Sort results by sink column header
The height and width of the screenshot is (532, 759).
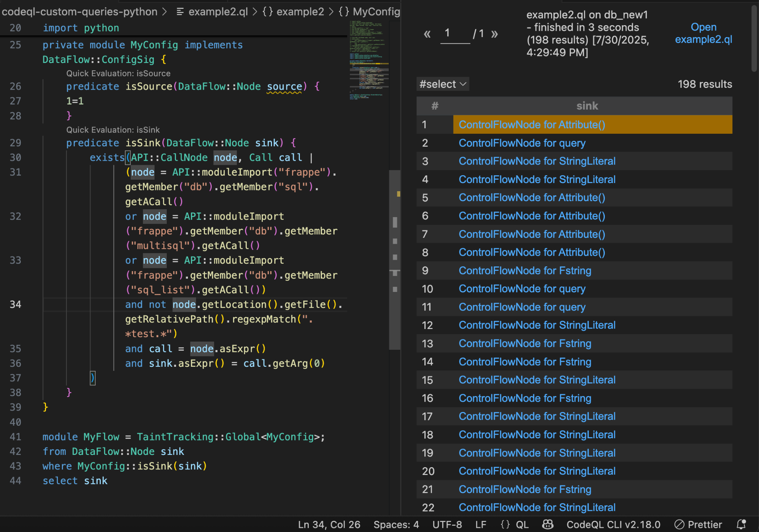[x=587, y=106]
